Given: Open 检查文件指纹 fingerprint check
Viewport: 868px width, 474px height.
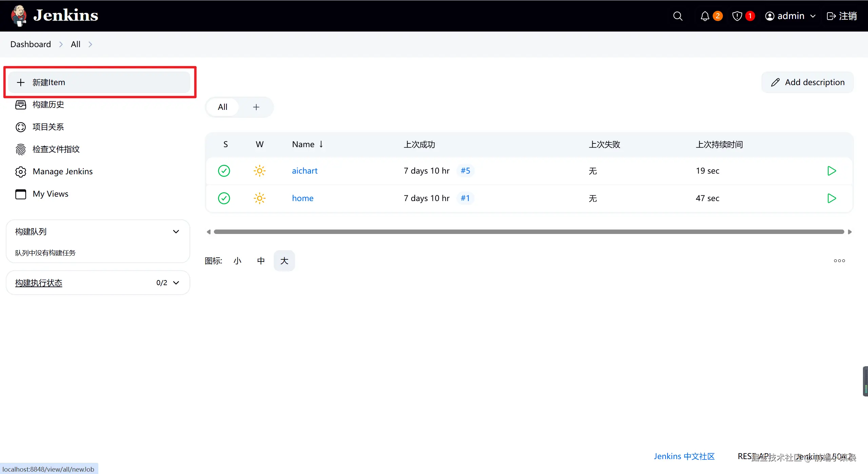Looking at the screenshot, I should click(x=56, y=149).
